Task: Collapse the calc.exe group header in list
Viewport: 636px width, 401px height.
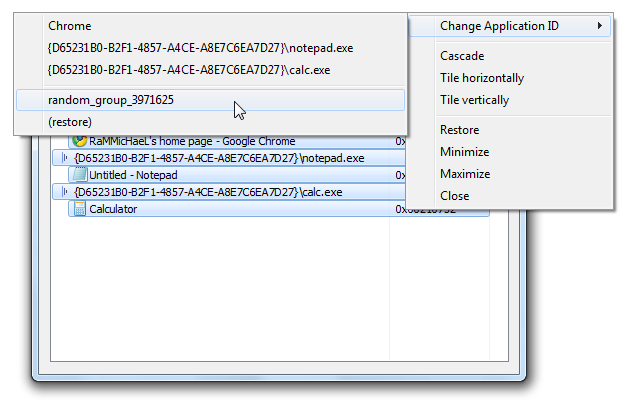Action: tap(64, 192)
